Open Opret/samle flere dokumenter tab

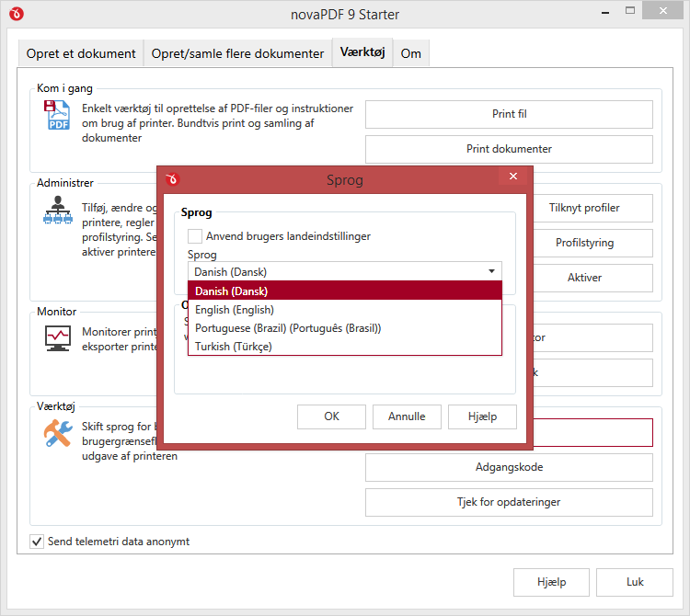pyautogui.click(x=237, y=53)
